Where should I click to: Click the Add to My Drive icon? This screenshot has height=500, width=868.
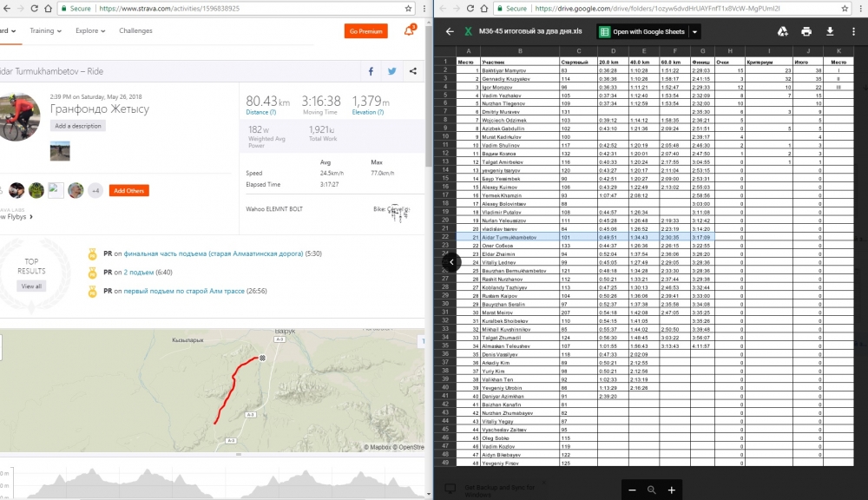point(782,31)
